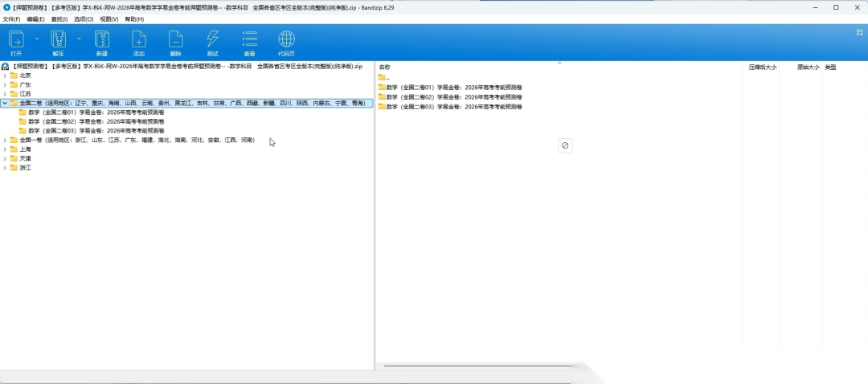Click the view mode icon at top right

(x=860, y=32)
